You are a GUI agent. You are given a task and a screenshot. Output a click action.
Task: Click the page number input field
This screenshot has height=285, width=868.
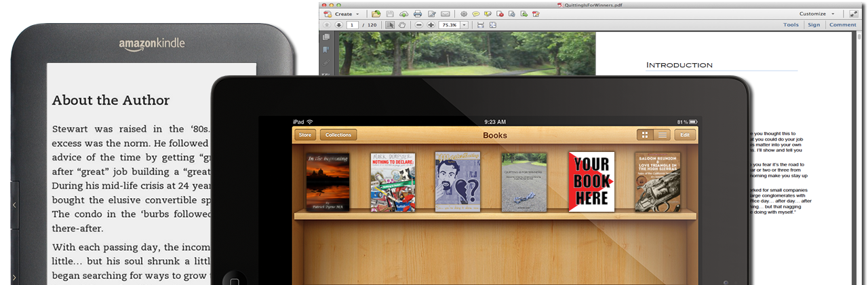point(352,25)
